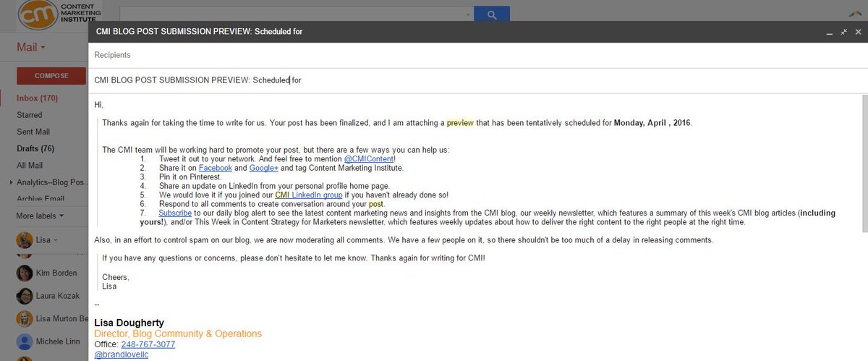Click Michele Linn's blue avatar icon
Screen dimensions: 868x361
tap(25, 341)
